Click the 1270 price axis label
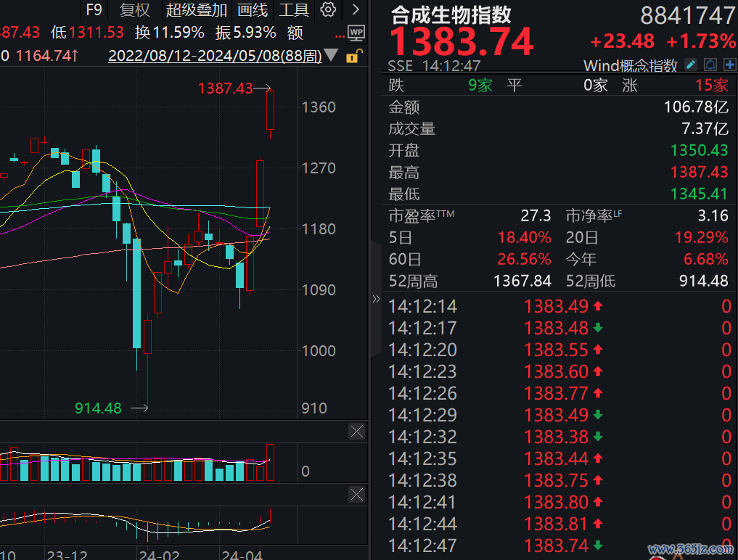Screen dimensions: 738x560 click(x=319, y=168)
